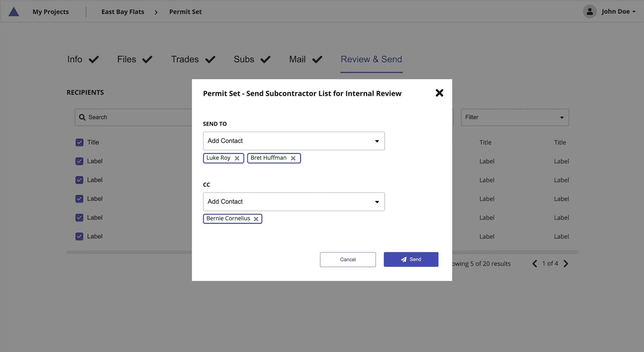The image size is (644, 352).
Task: Click the search magnifier icon
Action: click(82, 118)
